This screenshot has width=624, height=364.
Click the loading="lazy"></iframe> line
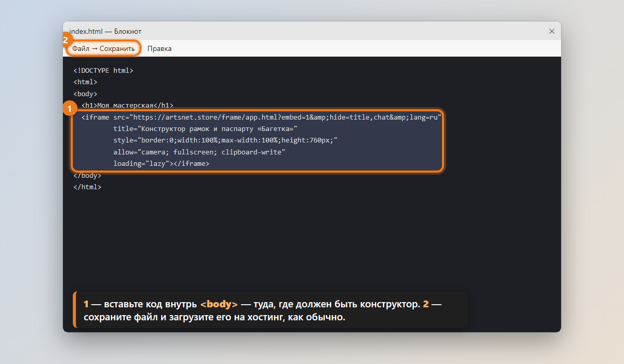coord(161,163)
